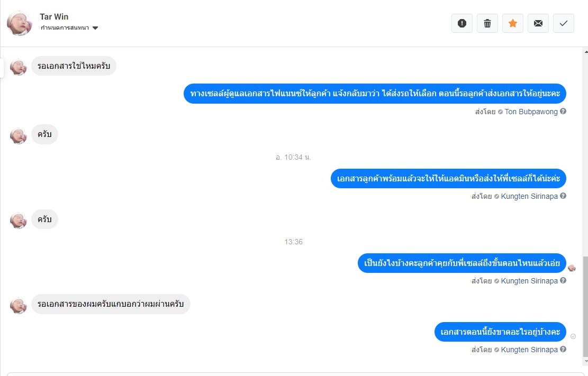Click the vertical scrollbar thumb
This screenshot has width=588, height=376.
pyautogui.click(x=585, y=307)
